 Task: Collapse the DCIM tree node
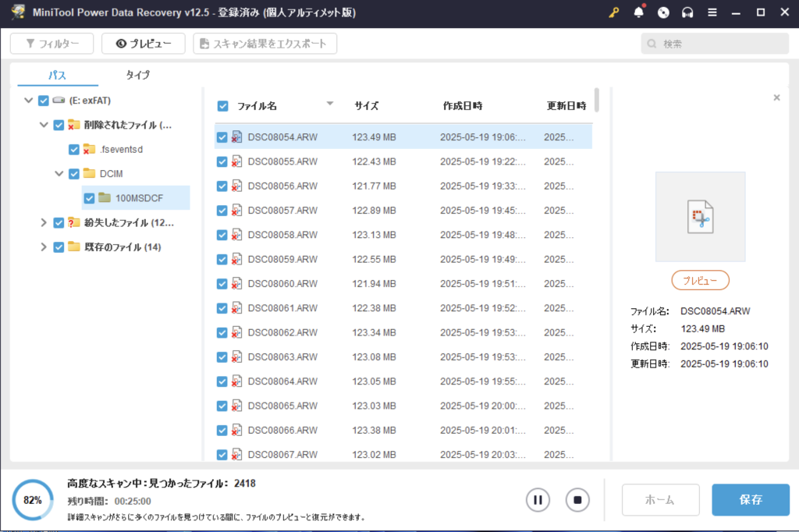[59, 174]
